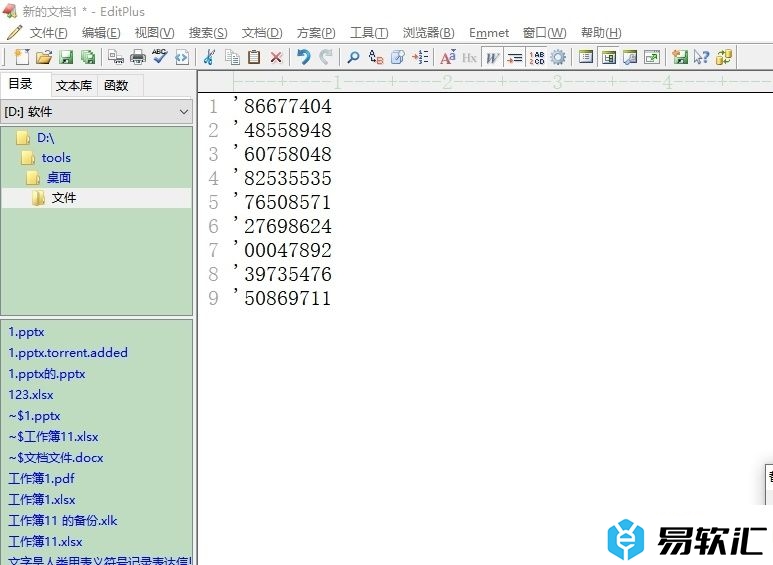Screen dimensions: 773x565
Task: Open the 搜索(S) menu
Action: 208,33
